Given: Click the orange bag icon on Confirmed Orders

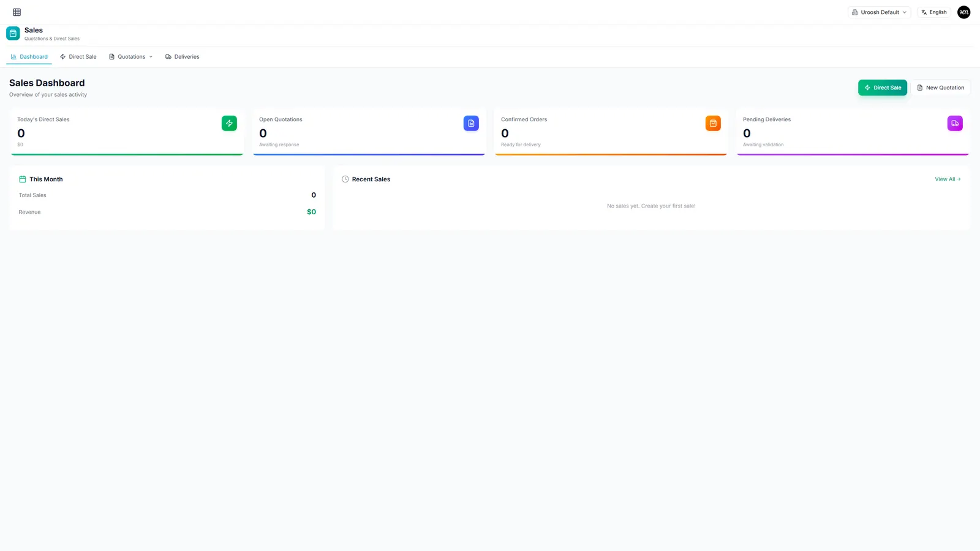Looking at the screenshot, I should click(x=713, y=123).
